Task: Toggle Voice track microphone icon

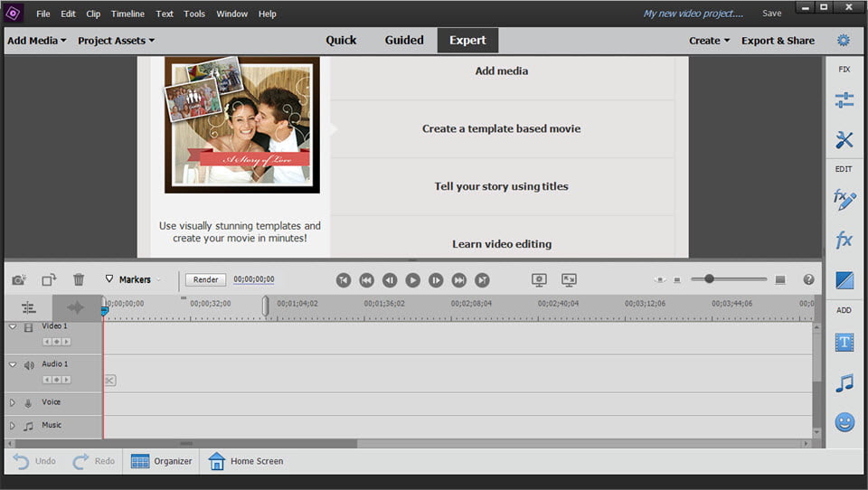Action: click(x=28, y=403)
